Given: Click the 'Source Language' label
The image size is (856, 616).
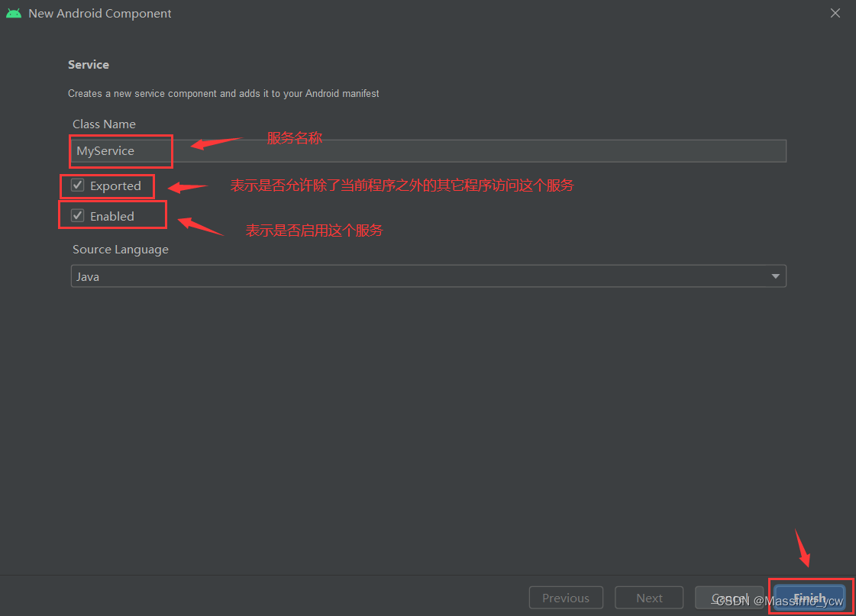Looking at the screenshot, I should [x=121, y=250].
